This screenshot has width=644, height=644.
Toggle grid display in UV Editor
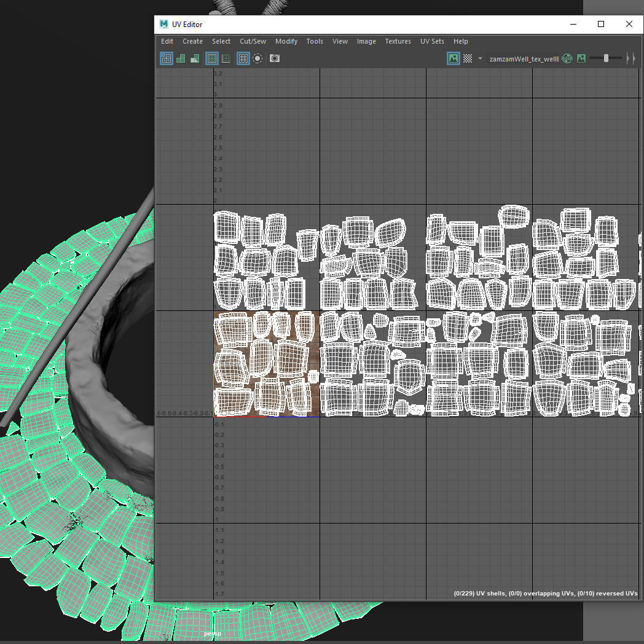coord(243,59)
